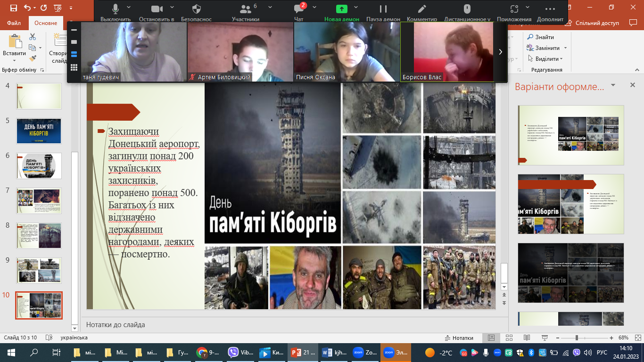This screenshot has height=362, width=644.
Task: Open Chrome from taskbar
Action: coord(208,353)
